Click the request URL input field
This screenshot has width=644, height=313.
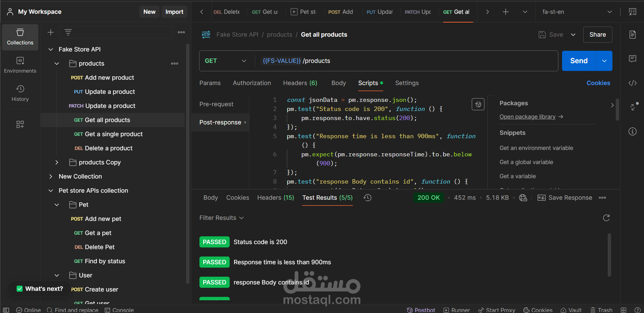click(406, 61)
